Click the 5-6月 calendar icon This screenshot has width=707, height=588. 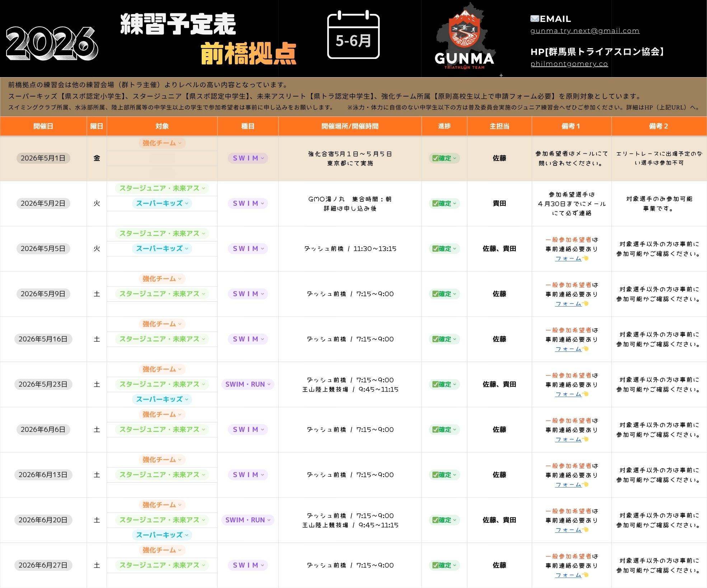click(353, 35)
